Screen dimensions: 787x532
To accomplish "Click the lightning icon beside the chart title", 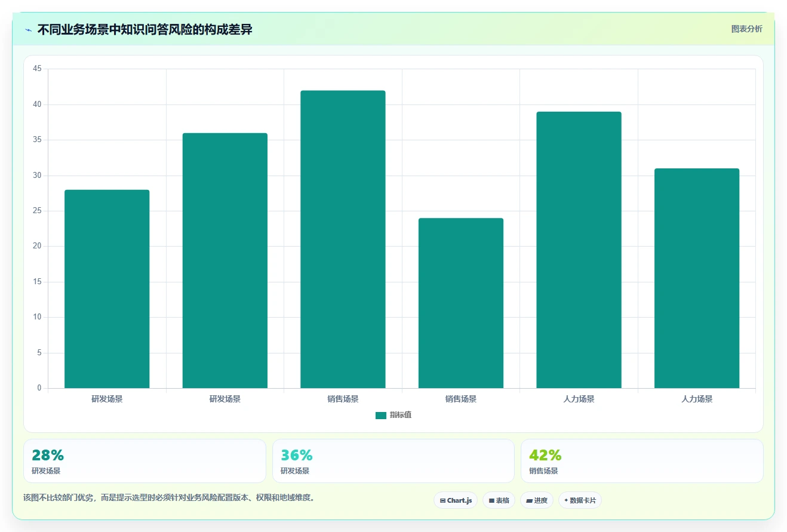I will [28, 29].
